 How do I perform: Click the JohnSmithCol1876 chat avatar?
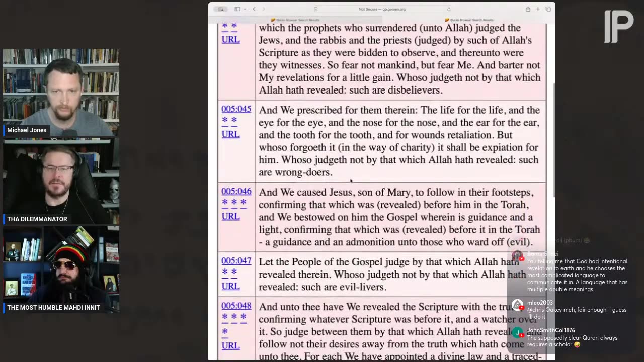coord(517,333)
